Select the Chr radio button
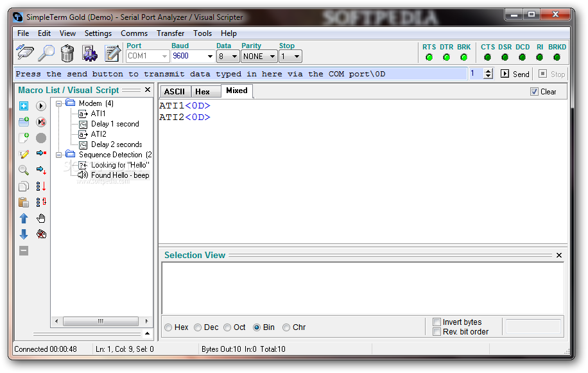 286,327
